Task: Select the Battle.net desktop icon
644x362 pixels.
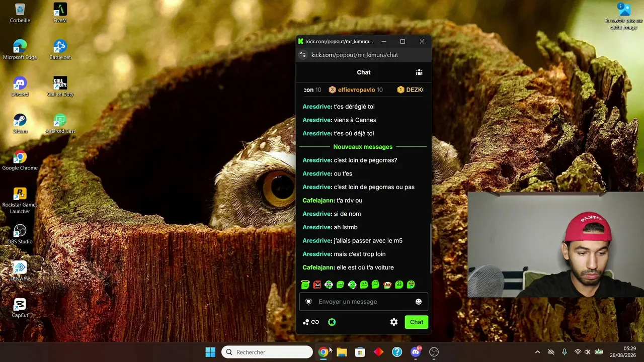Action: pos(60,50)
